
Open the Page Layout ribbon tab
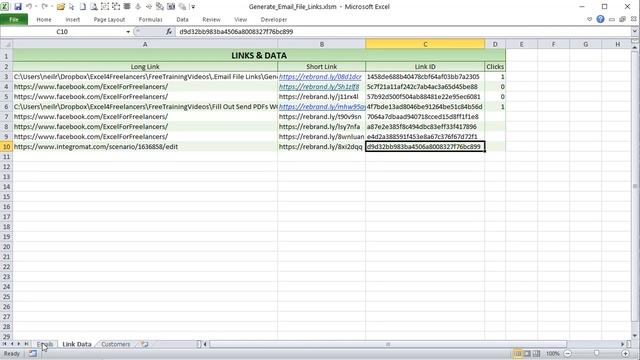[x=109, y=19]
